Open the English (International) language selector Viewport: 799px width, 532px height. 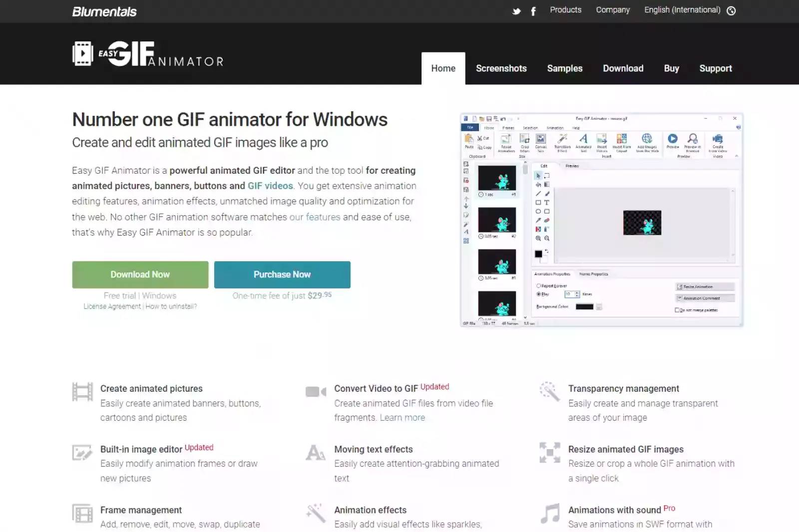pyautogui.click(x=682, y=10)
